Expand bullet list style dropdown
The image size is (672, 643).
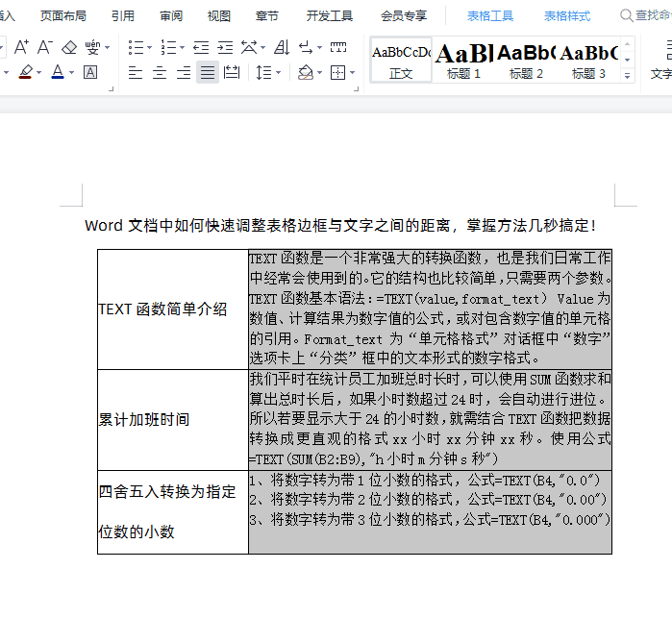pos(150,47)
